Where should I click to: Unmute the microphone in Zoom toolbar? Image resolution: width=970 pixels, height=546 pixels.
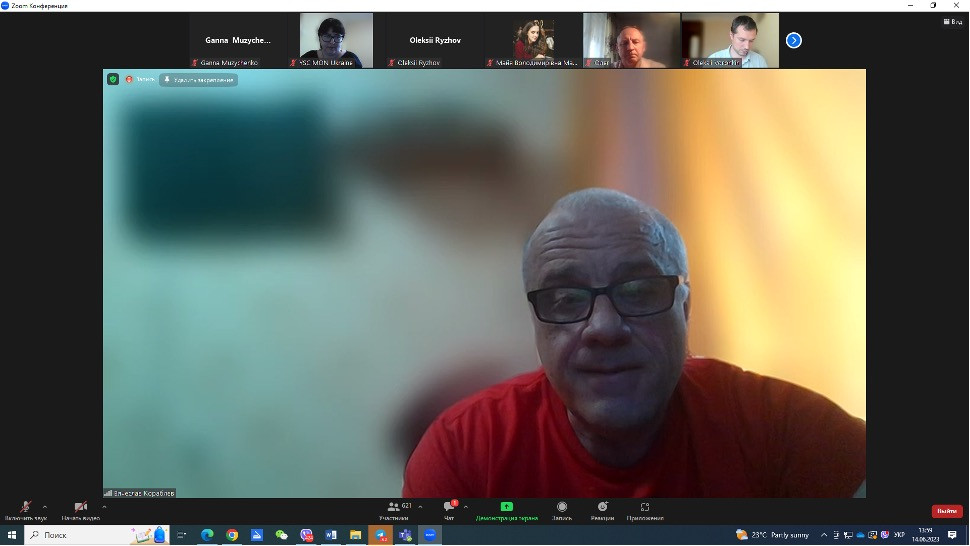pos(25,510)
